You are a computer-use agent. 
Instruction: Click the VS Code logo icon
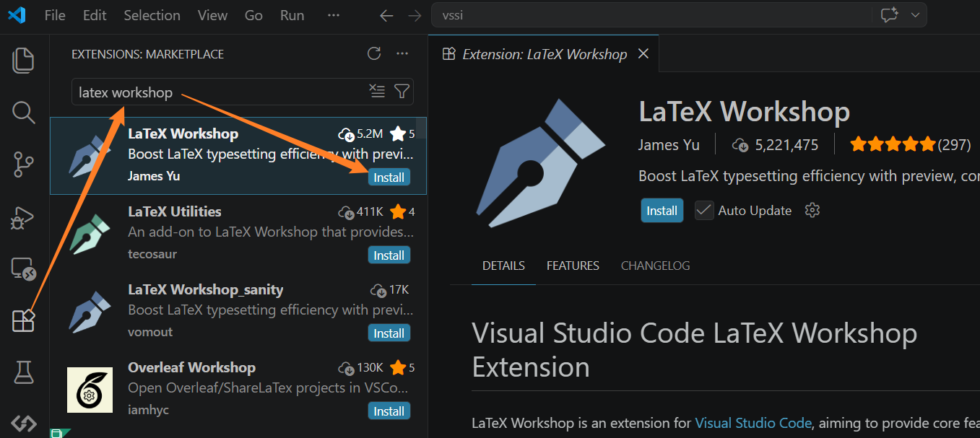coord(17,15)
